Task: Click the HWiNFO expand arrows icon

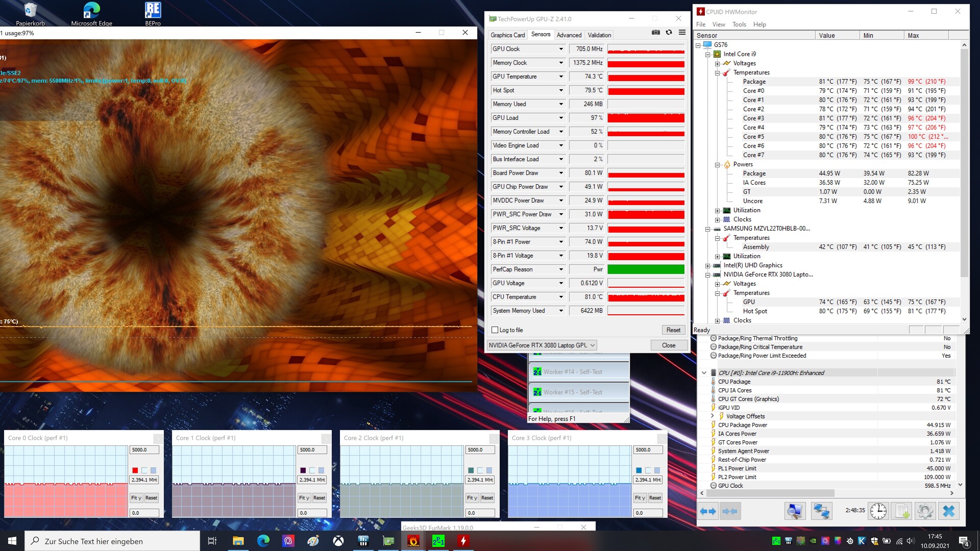Action: (x=708, y=511)
